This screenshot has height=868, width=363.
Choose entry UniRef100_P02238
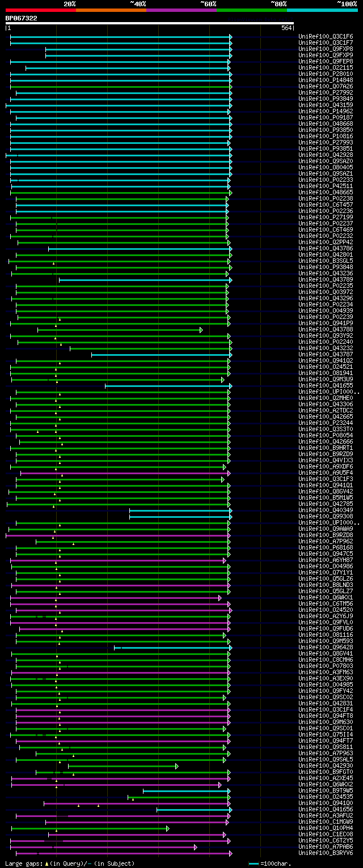coord(326,199)
